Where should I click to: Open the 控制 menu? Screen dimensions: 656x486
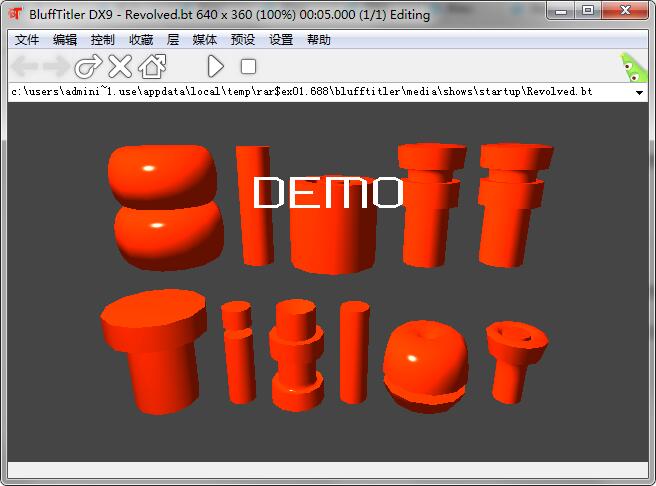(102, 40)
